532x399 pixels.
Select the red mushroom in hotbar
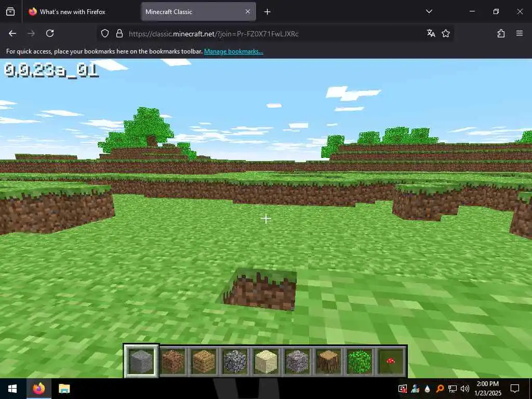(391, 362)
